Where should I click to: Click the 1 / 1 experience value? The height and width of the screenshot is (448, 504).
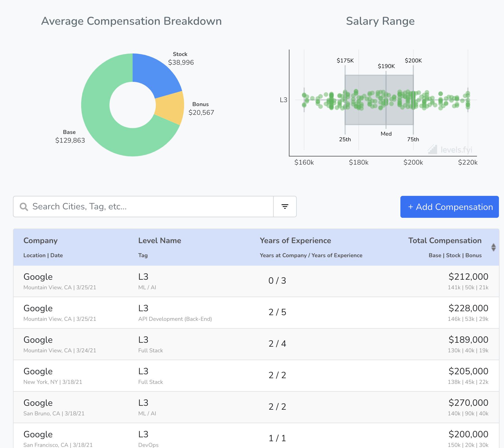coord(277,438)
